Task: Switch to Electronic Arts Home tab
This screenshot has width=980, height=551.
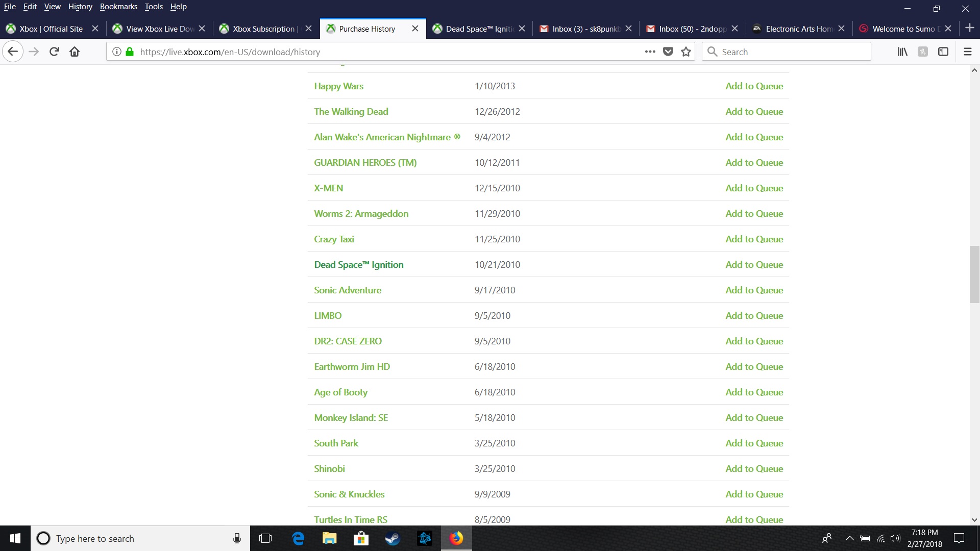Action: (x=799, y=29)
